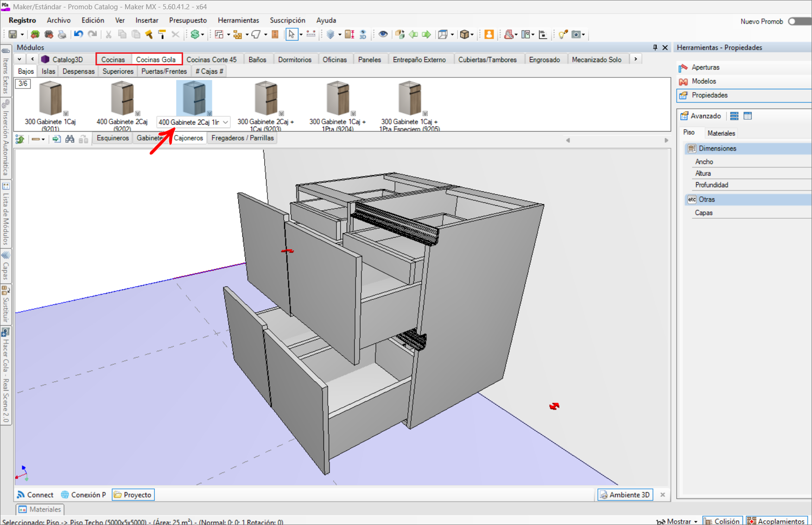This screenshot has width=812, height=525.
Task: Switch to the Cajoneros tab
Action: [189, 138]
